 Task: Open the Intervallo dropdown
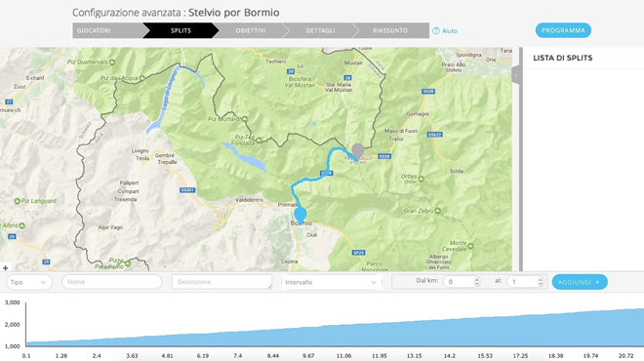click(x=331, y=282)
